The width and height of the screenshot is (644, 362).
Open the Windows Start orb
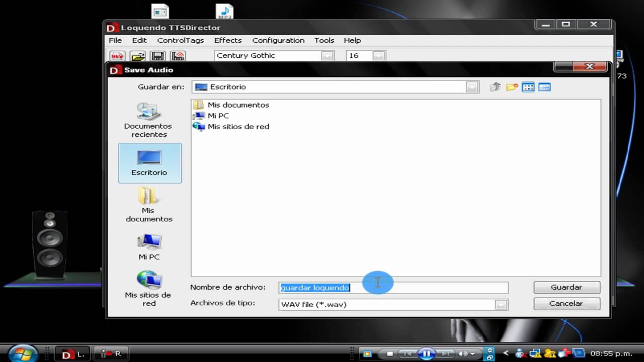coord(23,353)
